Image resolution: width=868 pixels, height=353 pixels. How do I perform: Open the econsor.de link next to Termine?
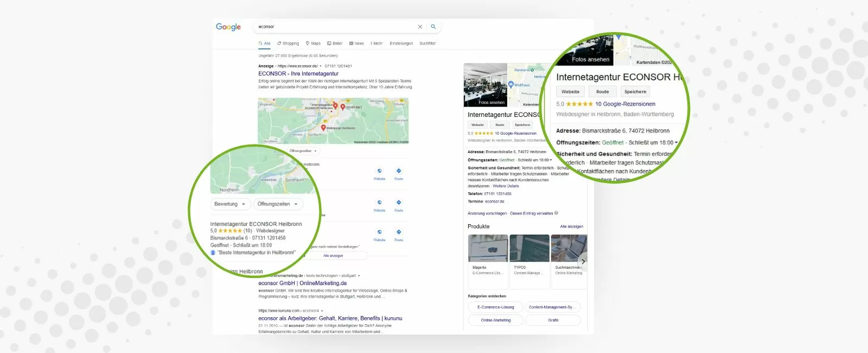coord(494,201)
